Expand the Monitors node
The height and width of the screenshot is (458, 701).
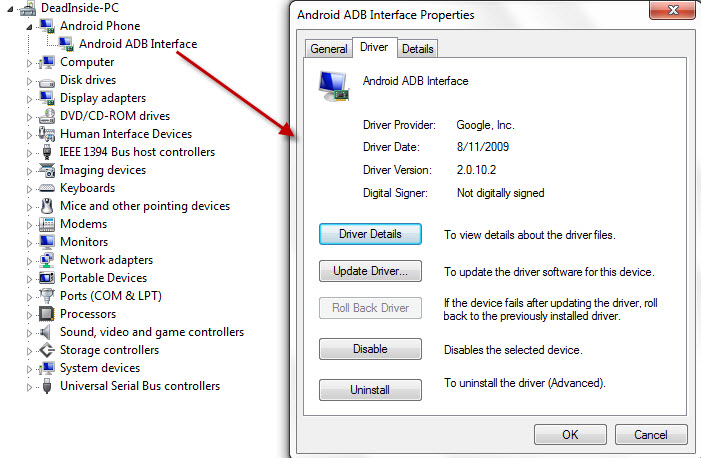[x=30, y=243]
